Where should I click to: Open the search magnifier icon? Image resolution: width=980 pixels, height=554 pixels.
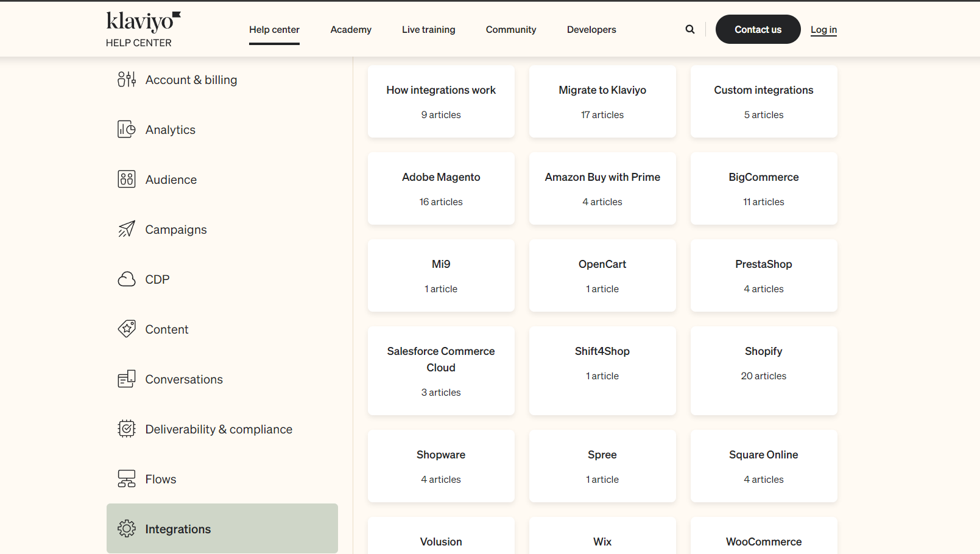[690, 29]
